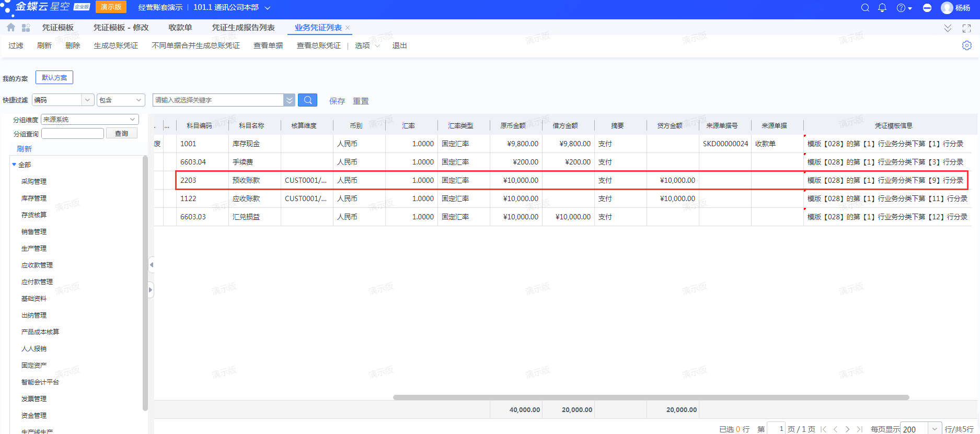Open the 编码 quick filter field dropdown
This screenshot has height=434, width=980.
[87, 100]
